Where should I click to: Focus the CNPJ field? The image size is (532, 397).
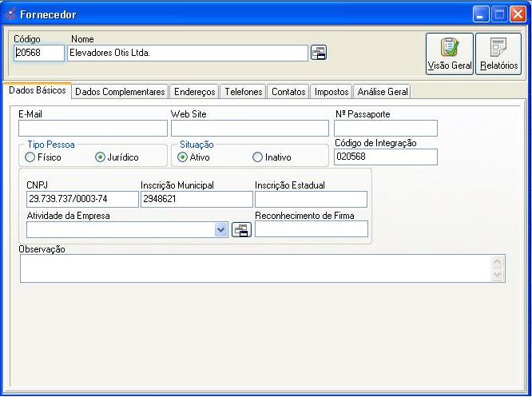pyautogui.click(x=82, y=200)
